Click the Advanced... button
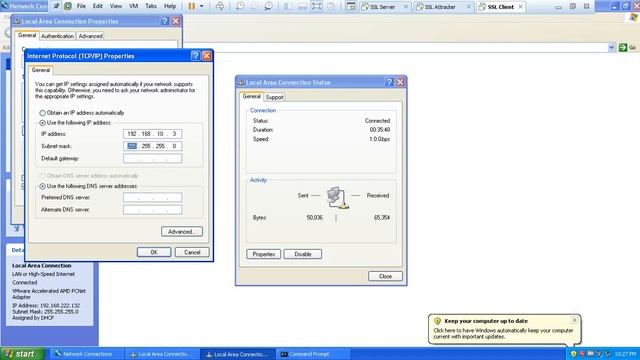The image size is (640, 360). click(x=182, y=231)
